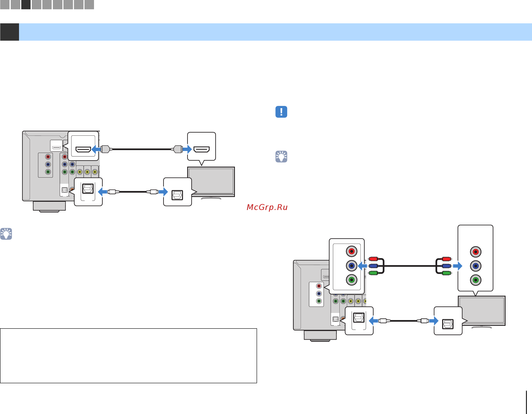Click the green jack in the receiver's component callout
Image resolution: width=532 pixels, height=414 pixels.
351,280
